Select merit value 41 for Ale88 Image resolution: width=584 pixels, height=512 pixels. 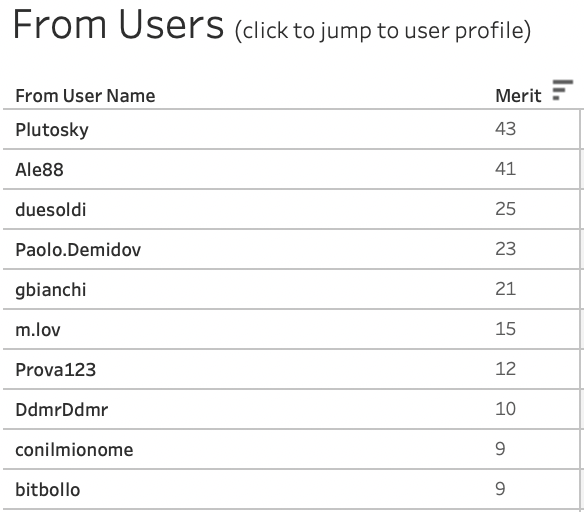click(x=505, y=169)
